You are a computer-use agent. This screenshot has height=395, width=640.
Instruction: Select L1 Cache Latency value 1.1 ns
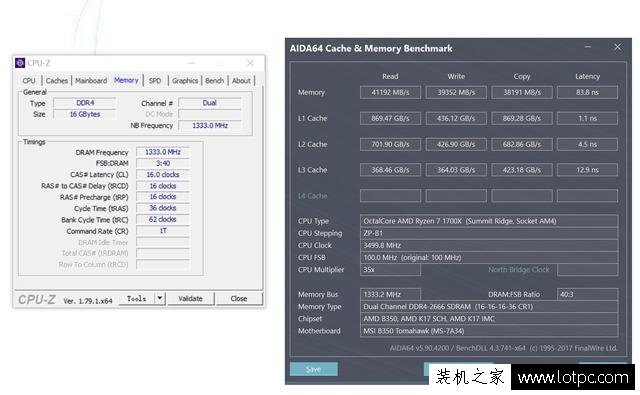(587, 118)
